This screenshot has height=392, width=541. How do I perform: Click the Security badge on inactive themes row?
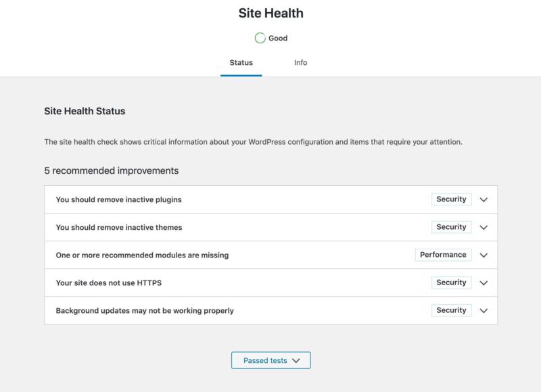tap(451, 227)
